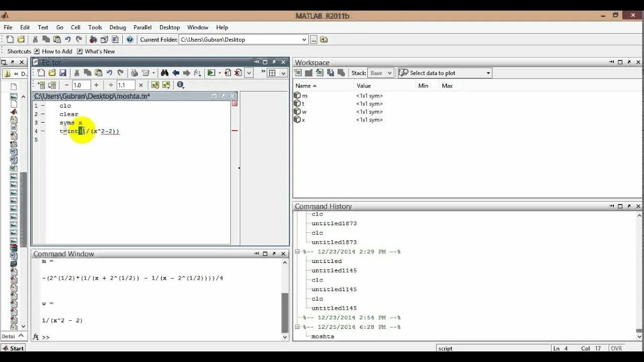Collapse the 12/23/2014 2:29 PM history group

tap(297, 251)
